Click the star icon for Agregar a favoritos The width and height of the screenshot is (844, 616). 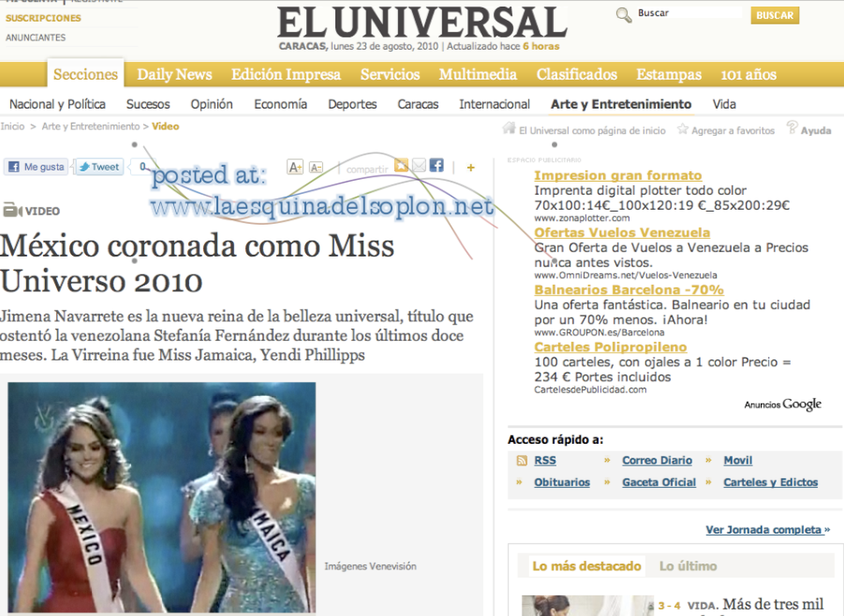tap(683, 129)
